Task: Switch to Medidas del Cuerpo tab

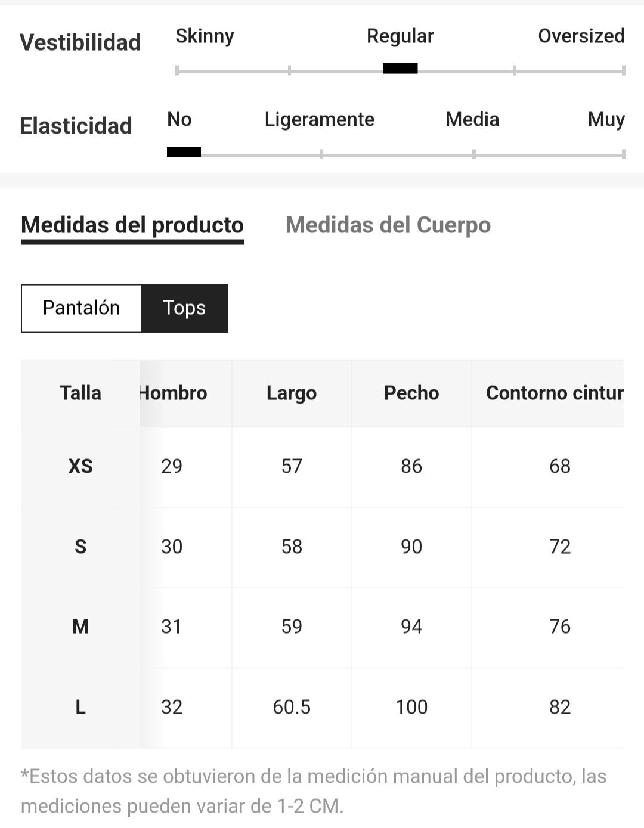Action: coord(388,225)
